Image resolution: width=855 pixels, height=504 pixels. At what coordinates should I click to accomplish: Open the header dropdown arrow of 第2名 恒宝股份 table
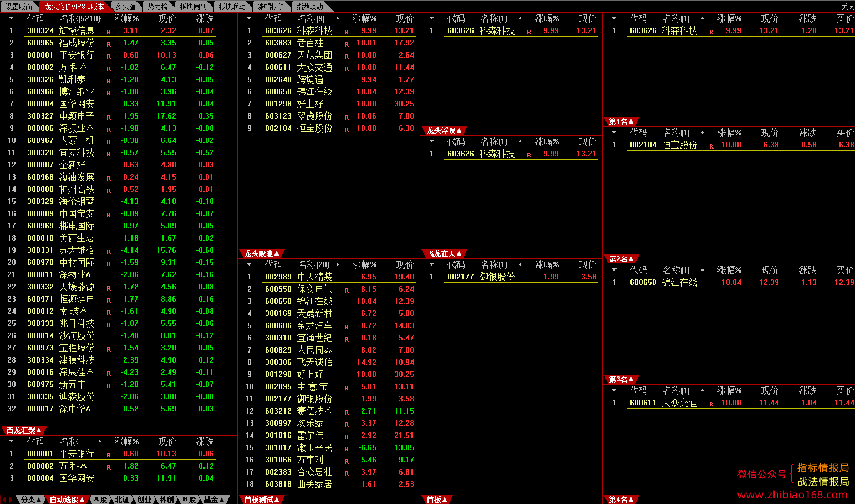[614, 133]
